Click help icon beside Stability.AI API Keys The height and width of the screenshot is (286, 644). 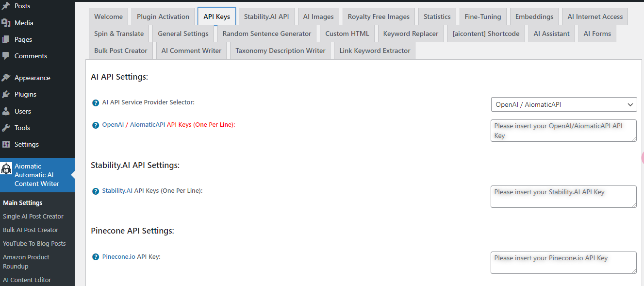point(95,191)
